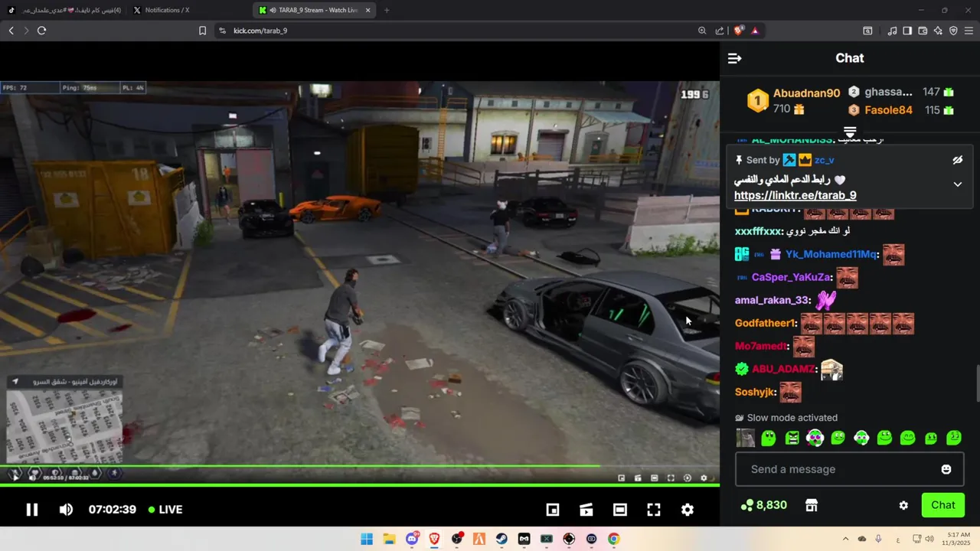Viewport: 980px width, 551px height.
Task: Open Brave Leo AI sparkle icon
Action: tap(938, 31)
